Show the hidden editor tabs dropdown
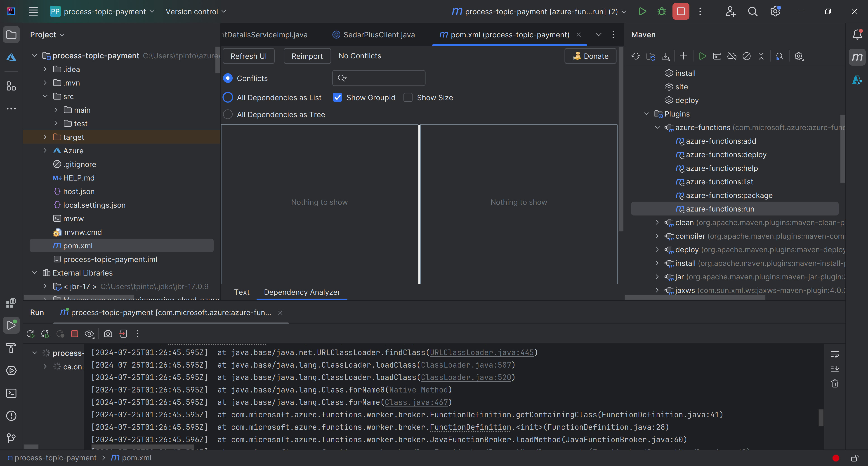Viewport: 868px width, 466px height. point(598,35)
